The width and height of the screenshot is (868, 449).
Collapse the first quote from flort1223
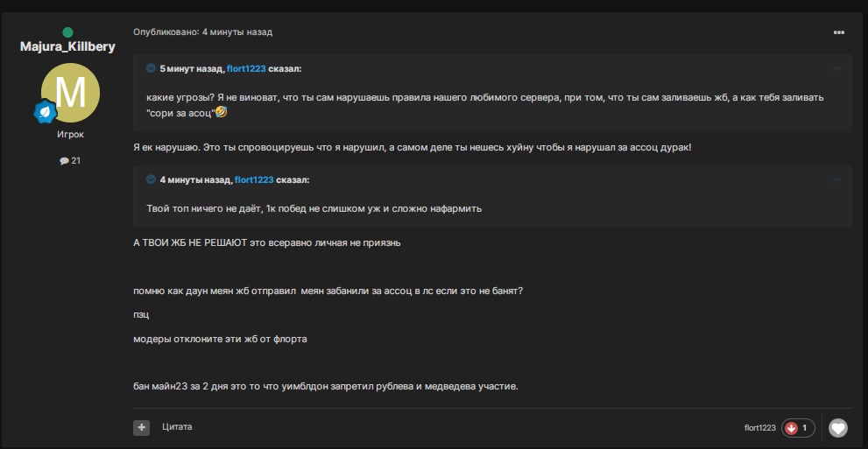(151, 68)
